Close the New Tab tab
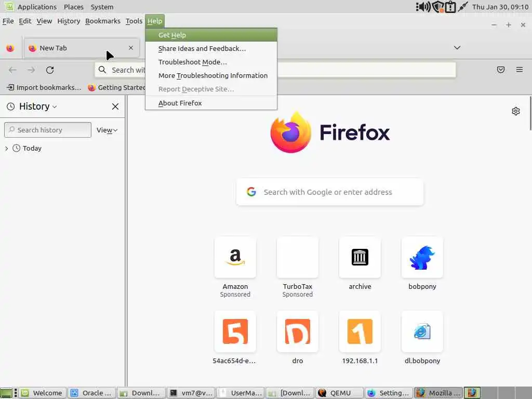The image size is (532, 399). (130, 48)
